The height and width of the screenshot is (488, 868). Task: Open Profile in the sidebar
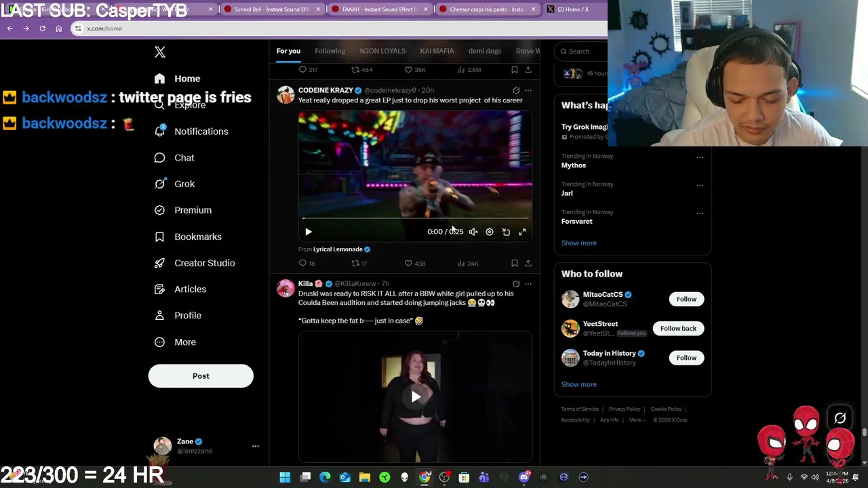pyautogui.click(x=178, y=316)
